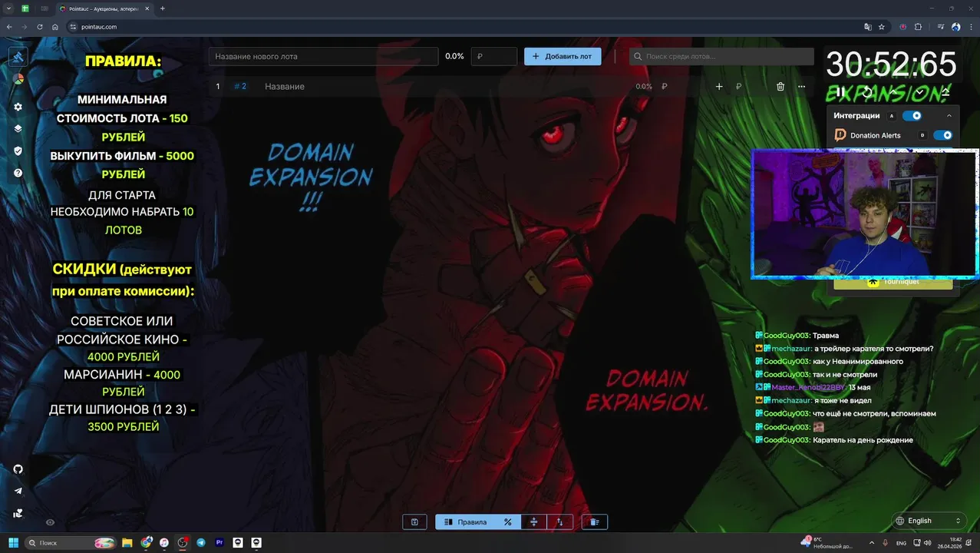Open a new browser tab
Image resolution: width=980 pixels, height=553 pixels.
[163, 8]
